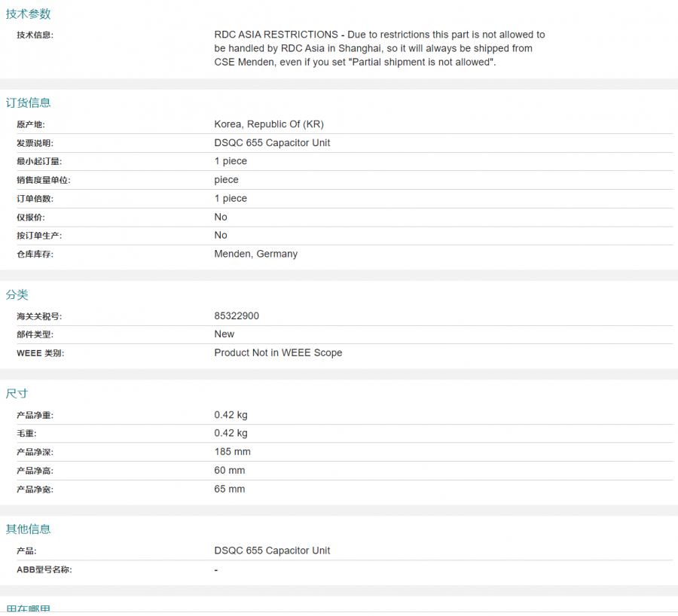Screen dimensions: 678x616
Task: Select the 最小起订量 label
Action: (x=39, y=161)
